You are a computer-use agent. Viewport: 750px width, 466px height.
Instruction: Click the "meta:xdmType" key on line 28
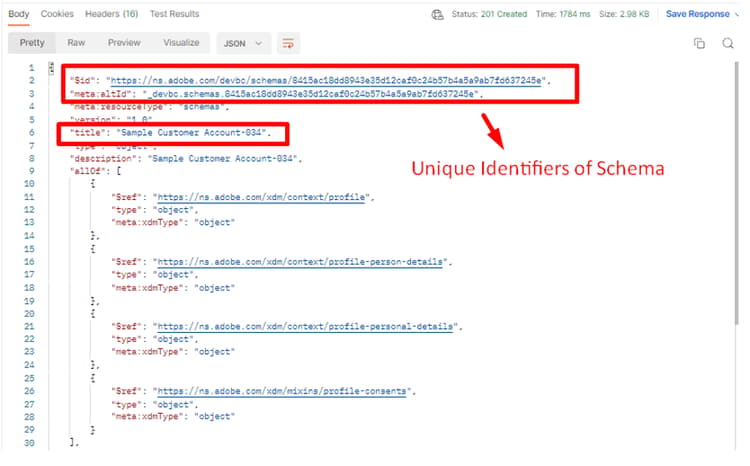147,417
